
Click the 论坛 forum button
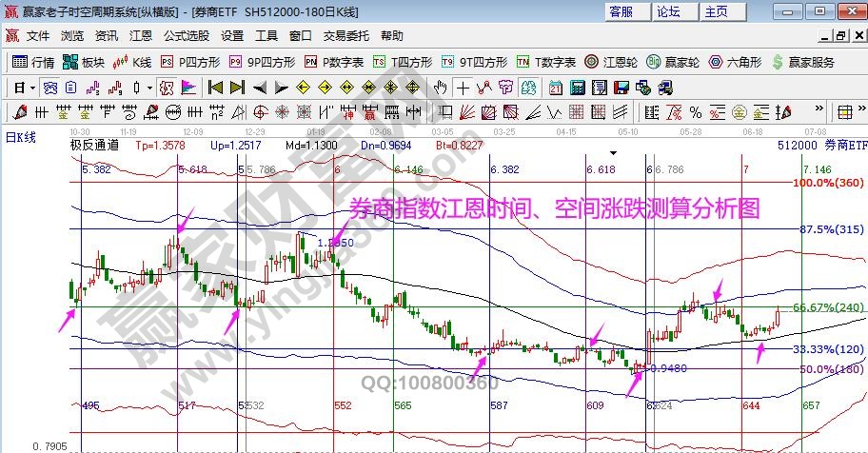pos(668,11)
